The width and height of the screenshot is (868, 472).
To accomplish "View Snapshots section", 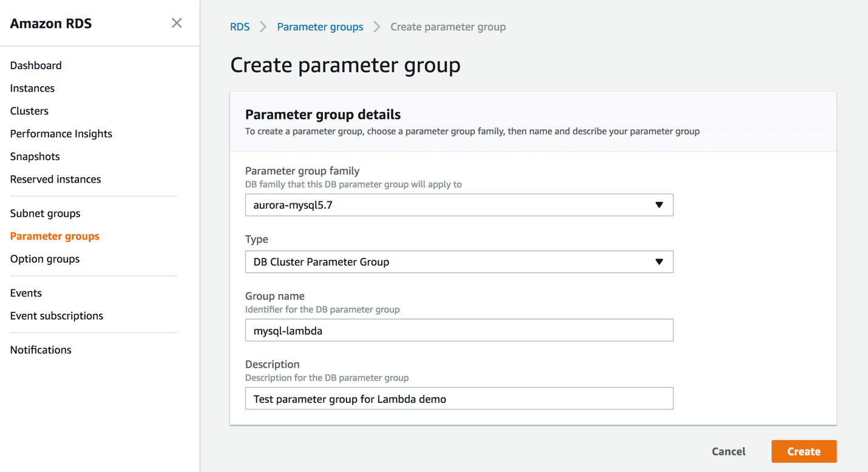I will pos(35,157).
